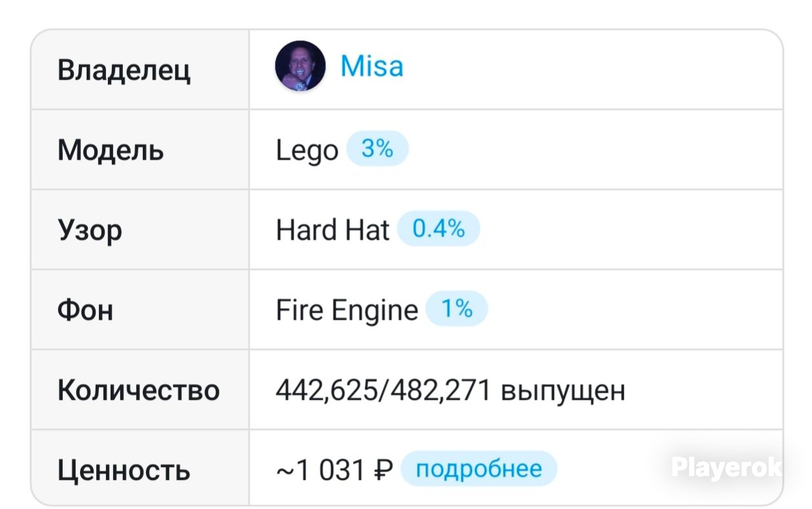Select the Fire Engine background name
The image size is (812, 509).
347,311
